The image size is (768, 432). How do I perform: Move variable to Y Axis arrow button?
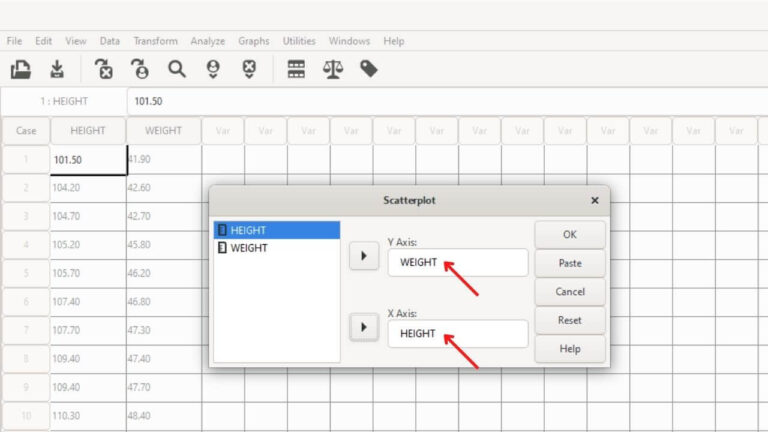click(364, 256)
